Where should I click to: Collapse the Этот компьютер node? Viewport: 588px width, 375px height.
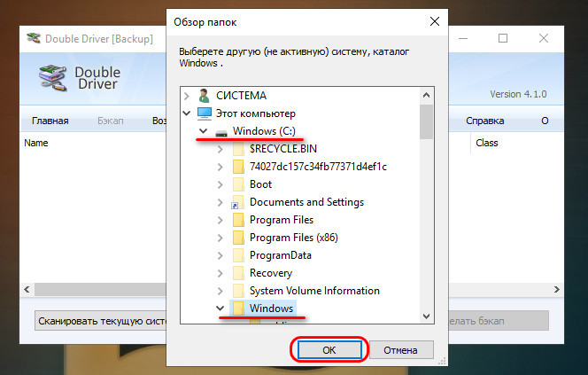pos(186,113)
